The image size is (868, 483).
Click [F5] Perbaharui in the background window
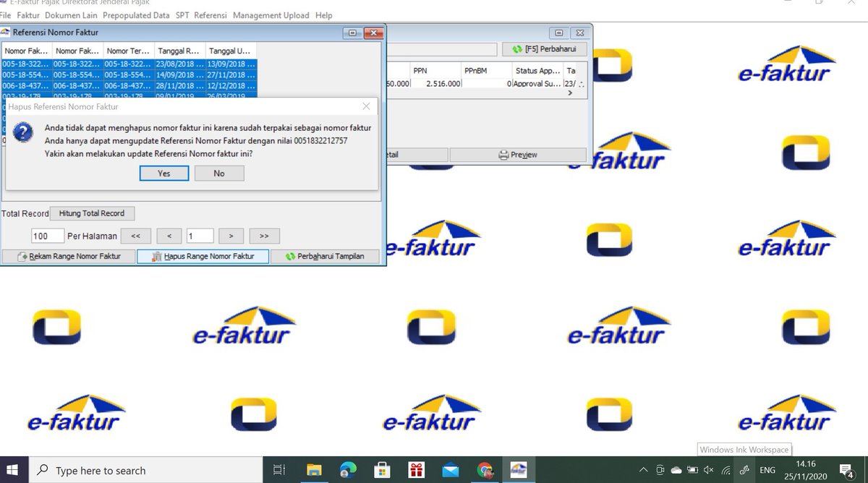545,49
